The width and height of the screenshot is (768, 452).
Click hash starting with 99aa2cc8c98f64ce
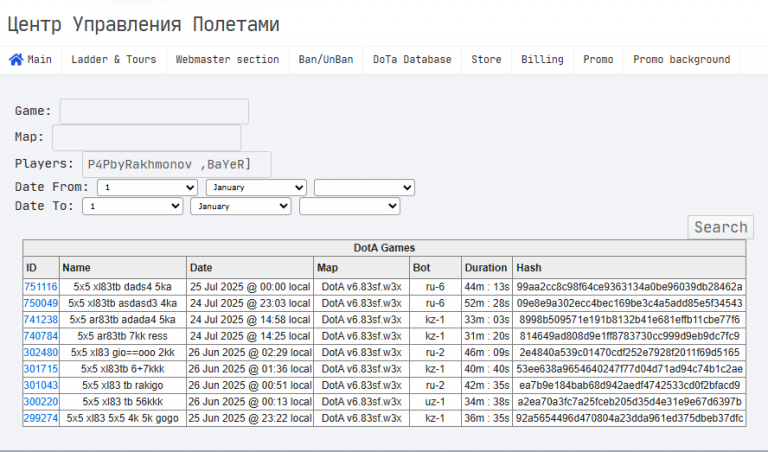(x=629, y=287)
